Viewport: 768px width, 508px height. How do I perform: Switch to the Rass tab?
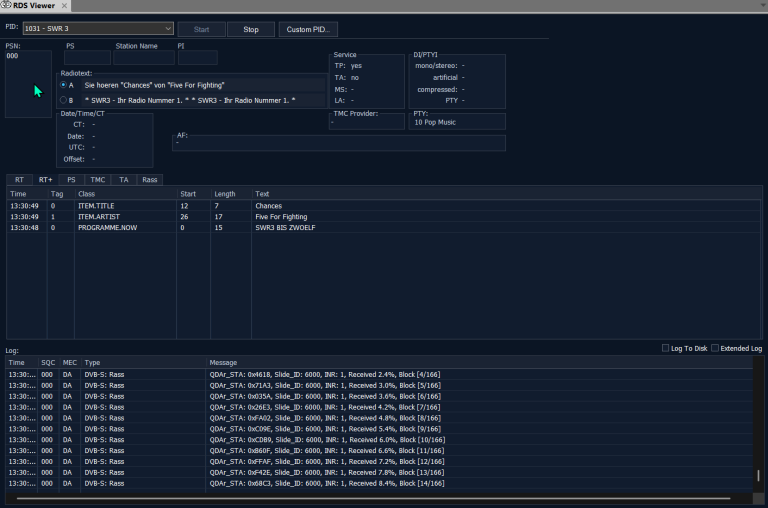tap(150, 180)
